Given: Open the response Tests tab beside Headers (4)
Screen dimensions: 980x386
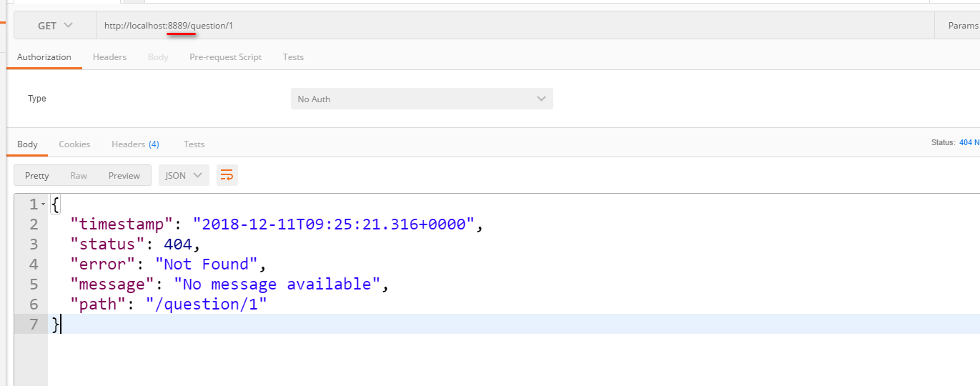Looking at the screenshot, I should 194,144.
